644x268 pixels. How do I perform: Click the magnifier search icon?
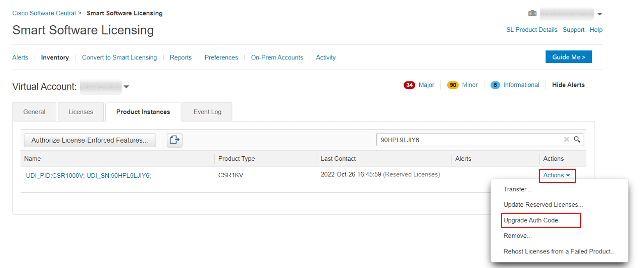click(x=577, y=139)
